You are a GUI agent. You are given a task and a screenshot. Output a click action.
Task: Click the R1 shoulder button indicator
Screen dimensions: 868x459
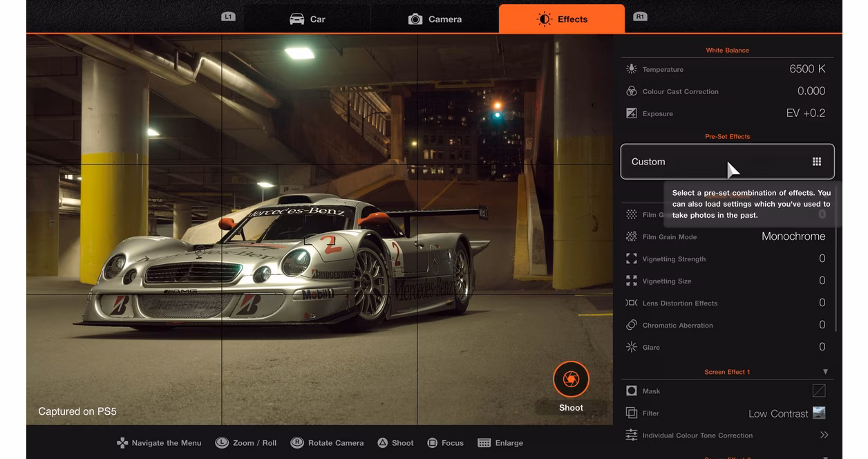click(x=640, y=17)
